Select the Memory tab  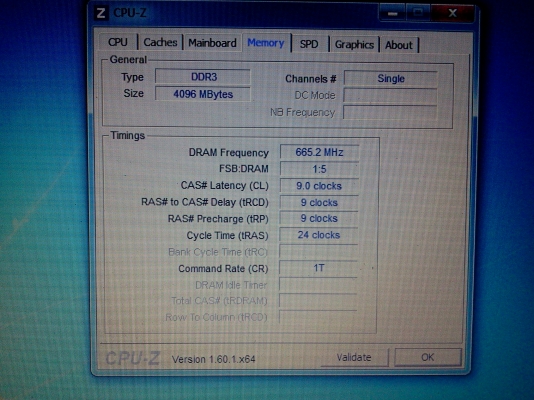coord(266,43)
